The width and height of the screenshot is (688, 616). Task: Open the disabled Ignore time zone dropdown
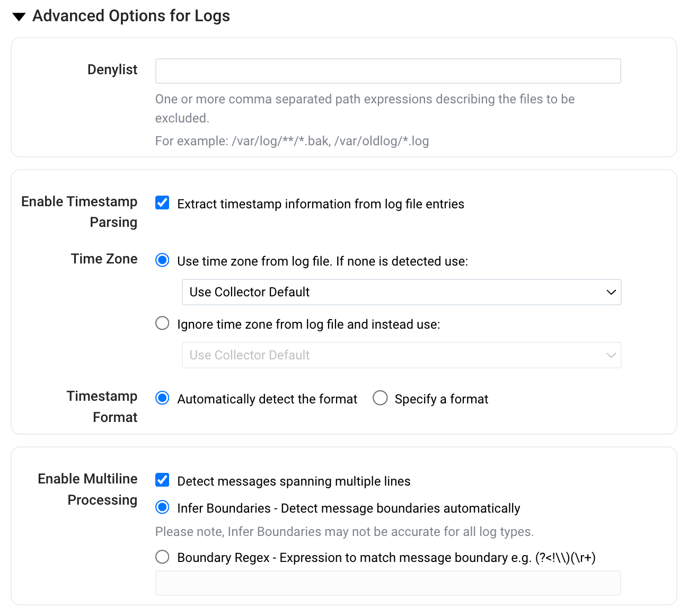click(x=401, y=355)
